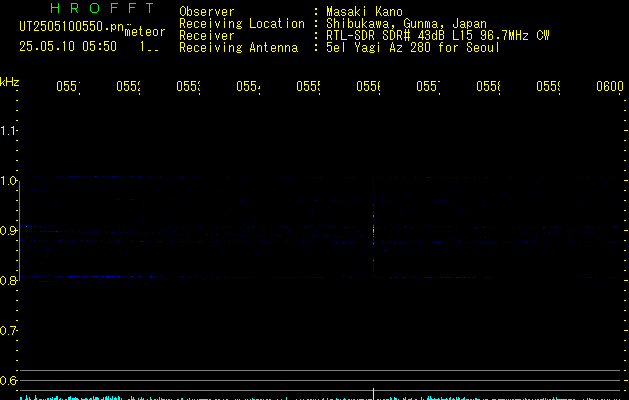Click the Observer label
The image size is (629, 400).
pos(207,12)
